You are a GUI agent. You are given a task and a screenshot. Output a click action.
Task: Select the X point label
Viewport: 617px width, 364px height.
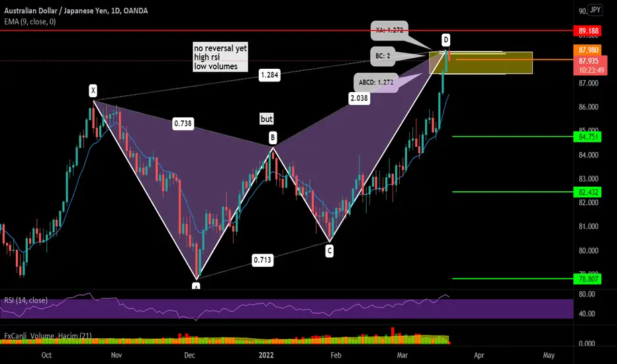click(93, 91)
